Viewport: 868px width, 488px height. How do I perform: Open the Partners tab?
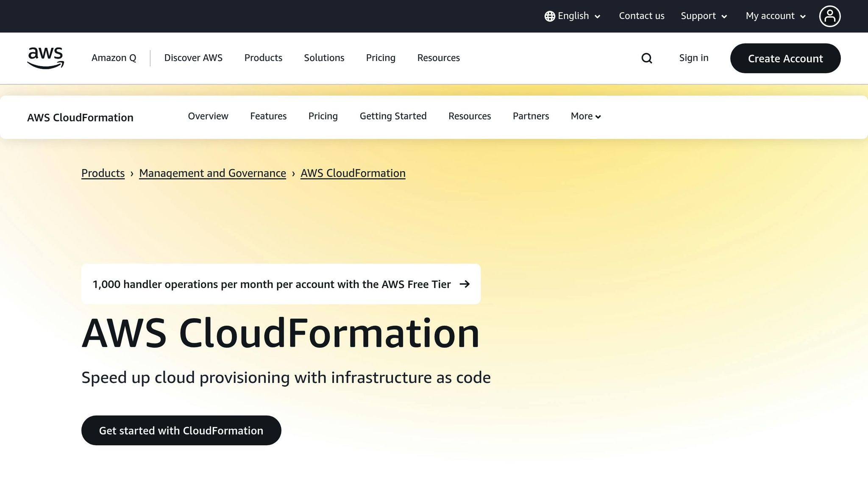tap(531, 116)
